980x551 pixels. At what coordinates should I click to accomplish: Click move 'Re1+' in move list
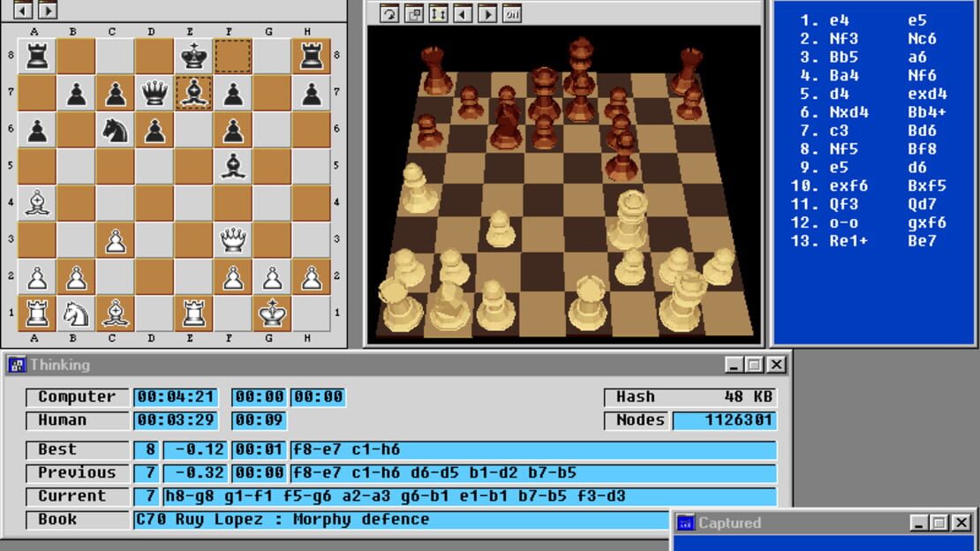click(x=848, y=241)
